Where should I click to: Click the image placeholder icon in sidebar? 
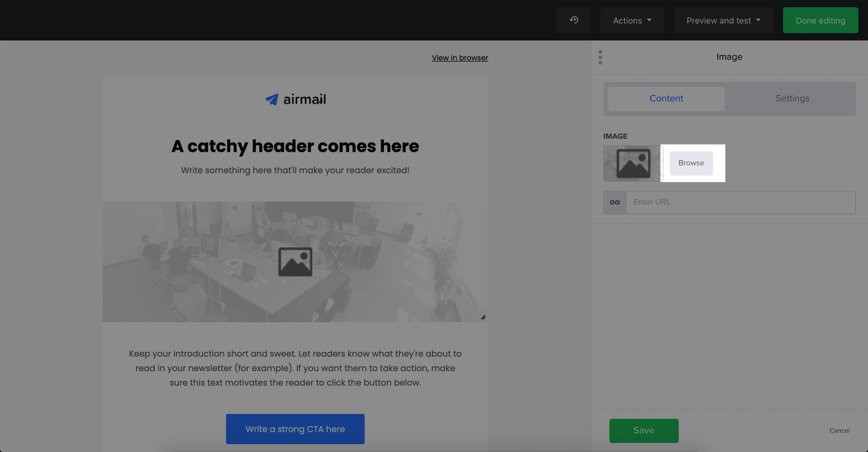point(633,164)
